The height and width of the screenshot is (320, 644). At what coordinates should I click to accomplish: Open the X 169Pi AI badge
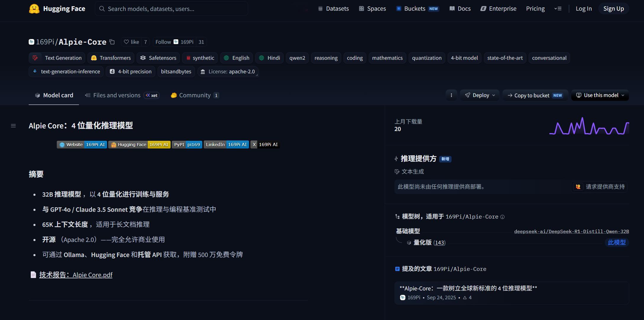(265, 145)
